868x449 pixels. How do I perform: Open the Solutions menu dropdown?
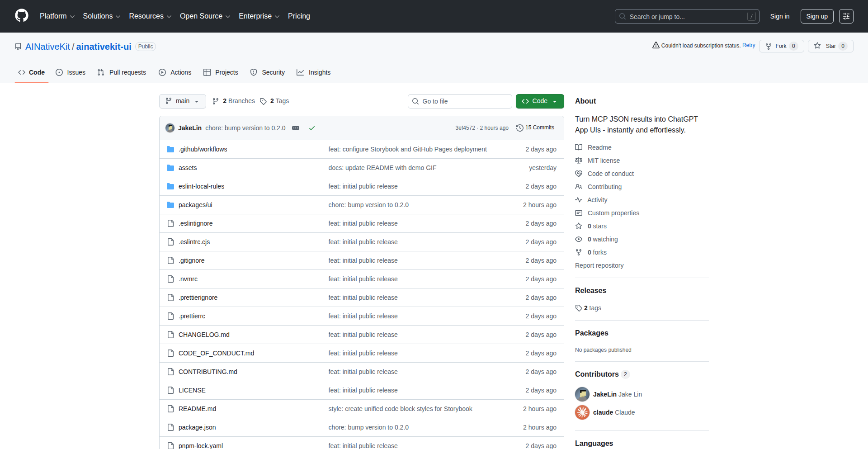(101, 16)
